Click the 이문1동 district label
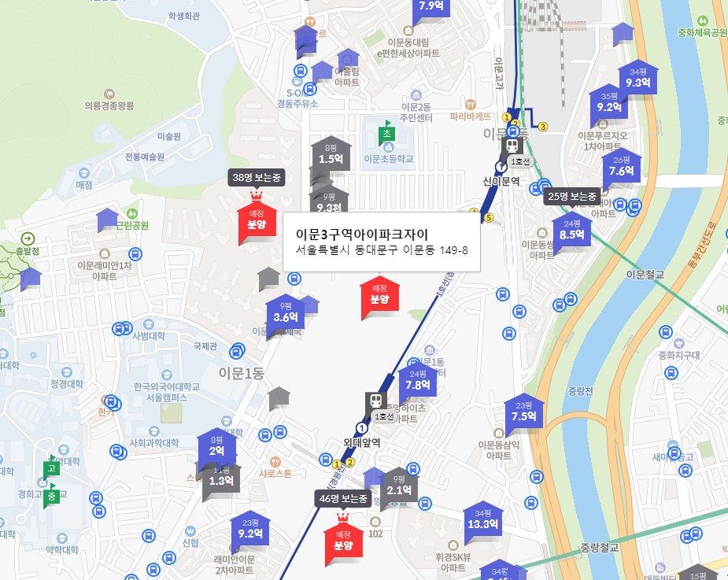 point(242,373)
